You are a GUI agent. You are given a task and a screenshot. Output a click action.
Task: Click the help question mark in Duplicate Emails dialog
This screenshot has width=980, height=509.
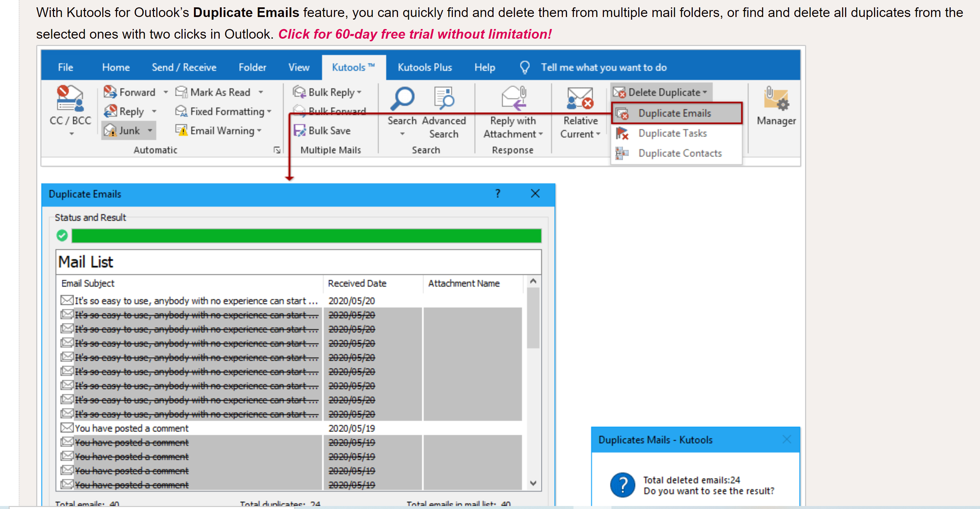pos(497,193)
